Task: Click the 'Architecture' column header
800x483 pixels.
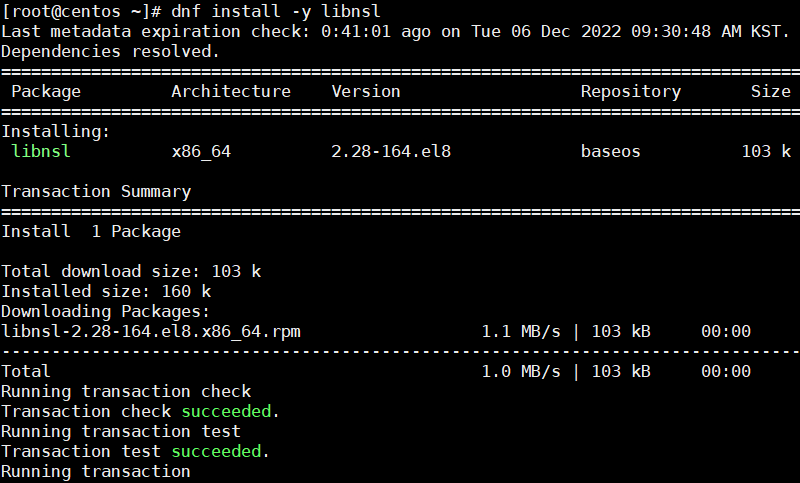Action: pyautogui.click(x=231, y=91)
